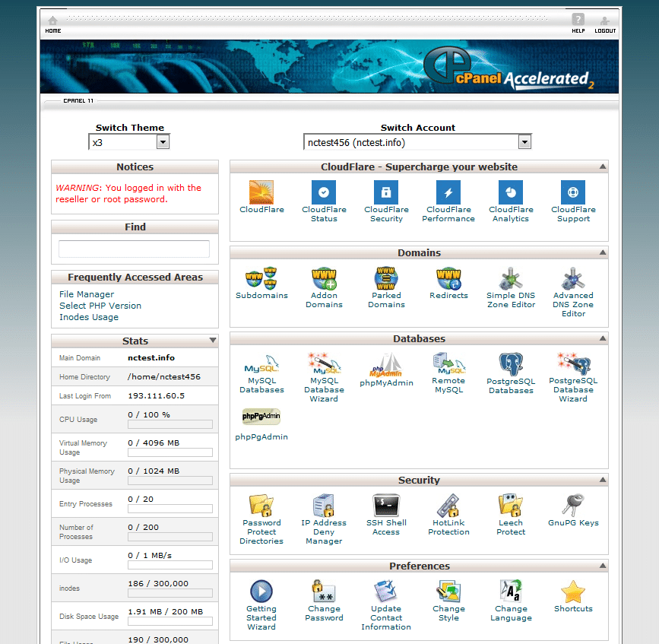Image resolution: width=659 pixels, height=644 pixels.
Task: Collapse the Preferences section
Action: (x=603, y=566)
